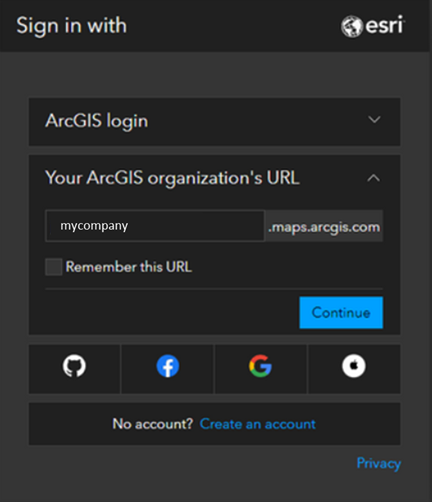
Task: Expand the ArcGIS login chevron
Action: point(374,120)
